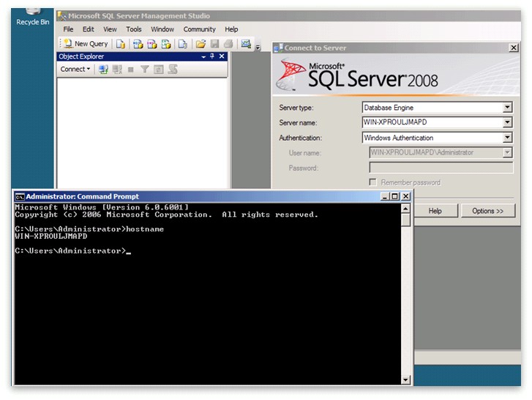Click the User name dropdown arrow
Viewport: 532px width, 400px height.
[507, 152]
